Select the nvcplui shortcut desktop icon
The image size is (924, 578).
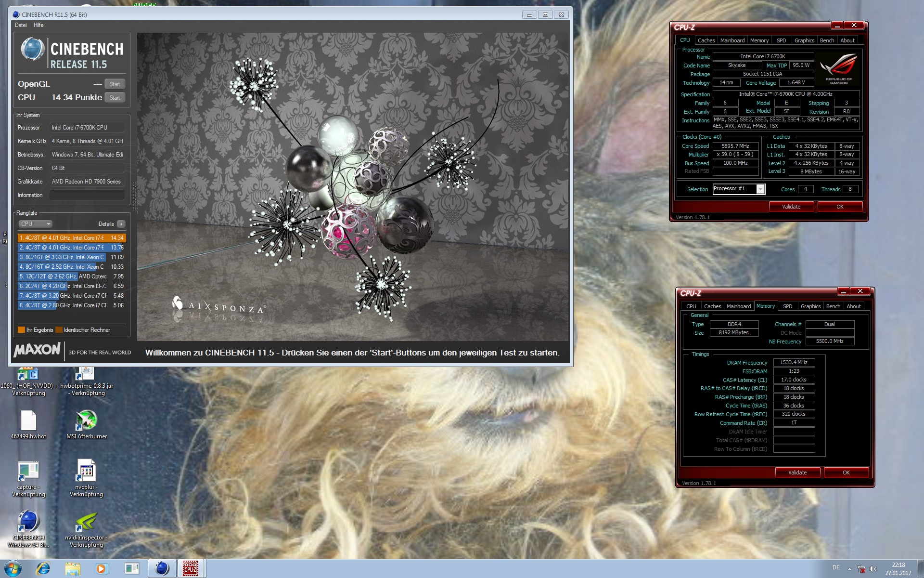[87, 479]
